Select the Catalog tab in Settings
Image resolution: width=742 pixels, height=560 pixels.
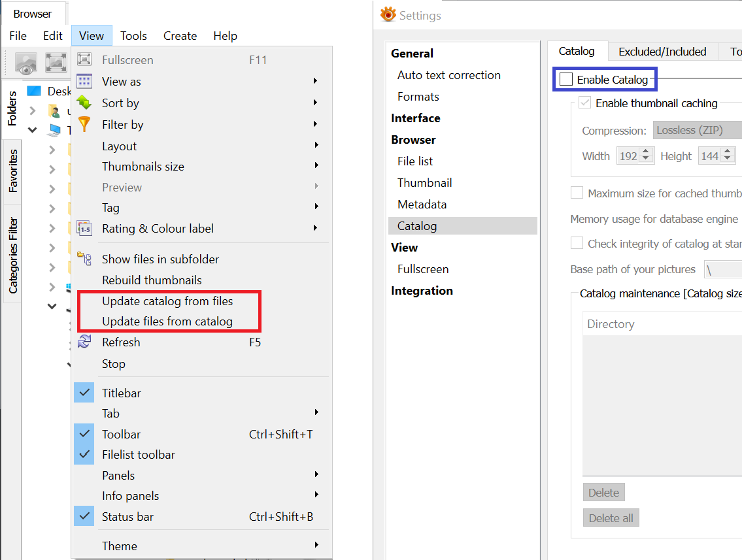pos(577,51)
